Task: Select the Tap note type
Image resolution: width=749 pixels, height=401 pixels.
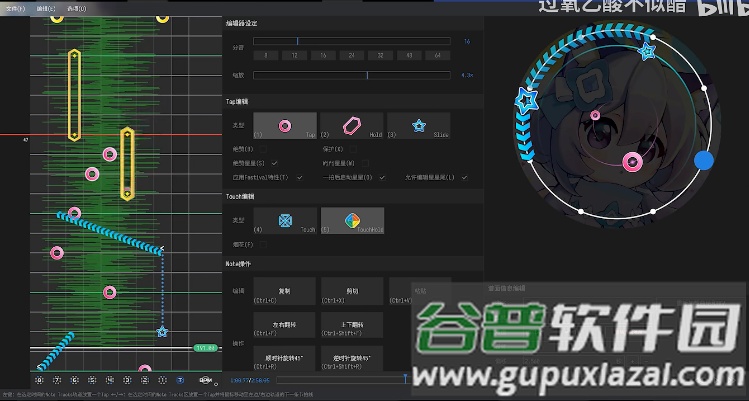Action: pyautogui.click(x=285, y=126)
